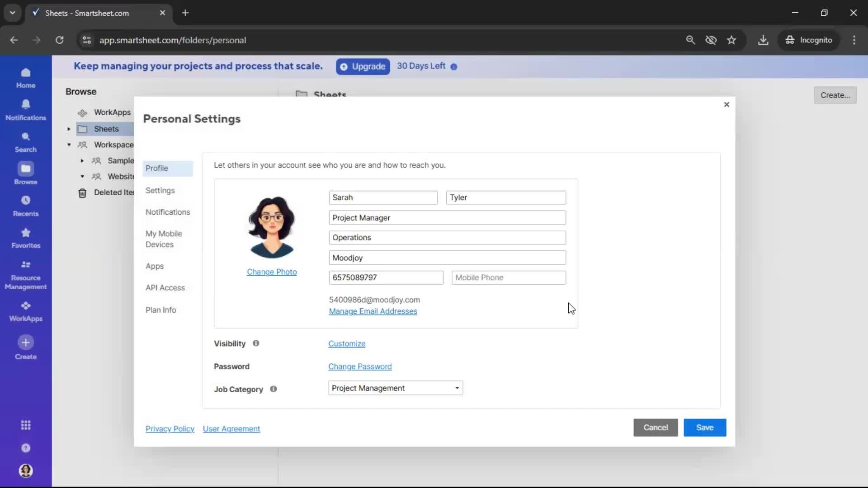
Task: Click the Save button
Action: coord(704,427)
